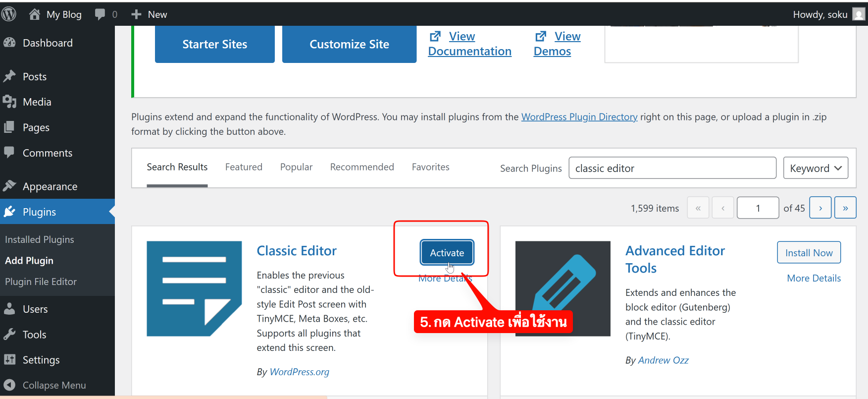Open the Keyword search type dropdown

[815, 168]
